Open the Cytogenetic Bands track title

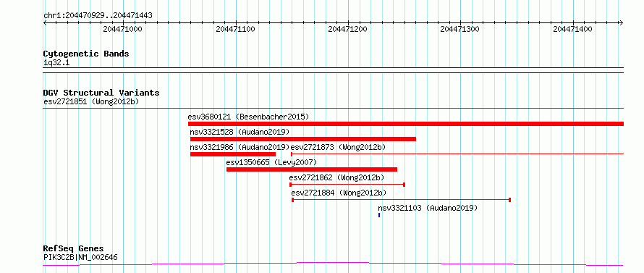(86, 54)
